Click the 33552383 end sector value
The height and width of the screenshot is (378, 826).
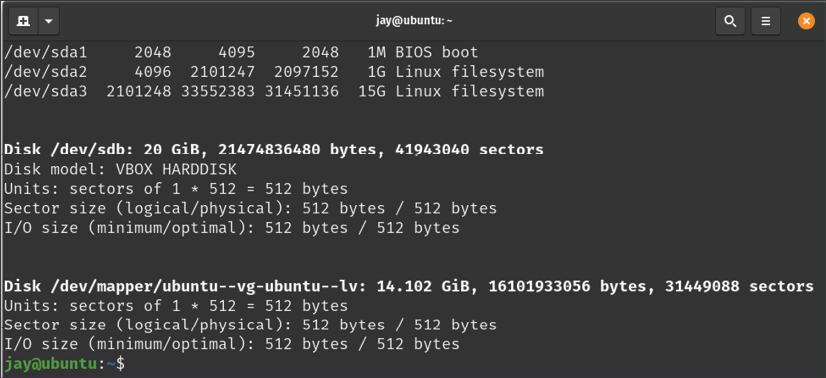click(218, 91)
